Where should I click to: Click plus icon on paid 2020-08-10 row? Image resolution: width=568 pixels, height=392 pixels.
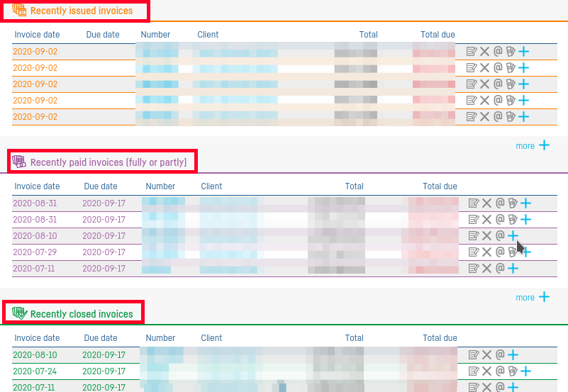coord(513,236)
